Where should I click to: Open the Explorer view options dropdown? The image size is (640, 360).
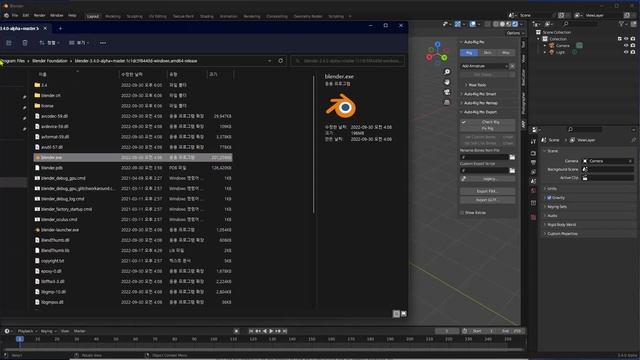click(x=79, y=42)
